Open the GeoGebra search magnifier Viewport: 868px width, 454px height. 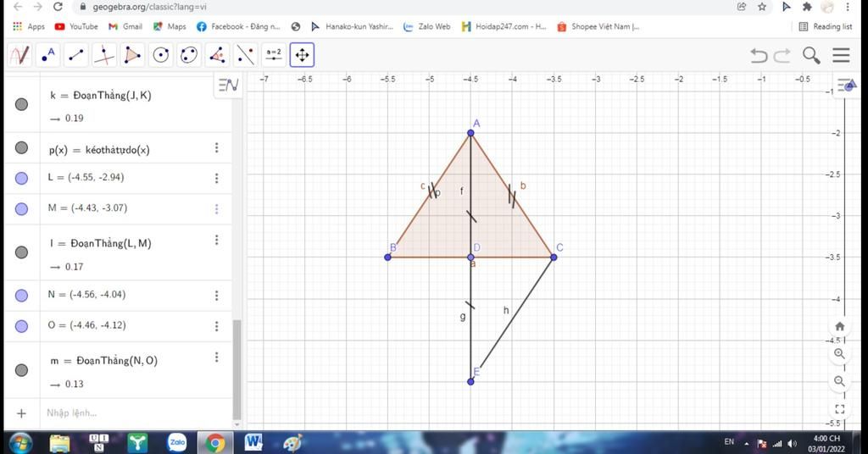point(811,55)
